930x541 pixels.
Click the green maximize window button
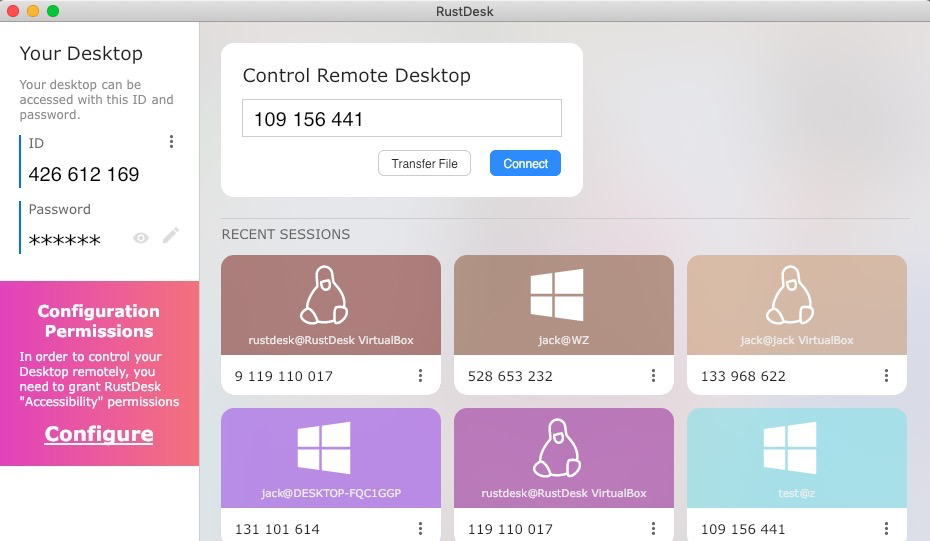tap(53, 11)
